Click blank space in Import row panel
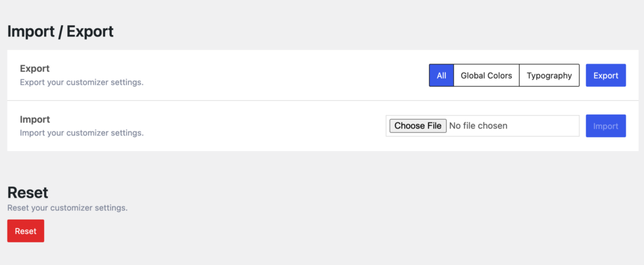644x265 pixels. tap(264, 126)
